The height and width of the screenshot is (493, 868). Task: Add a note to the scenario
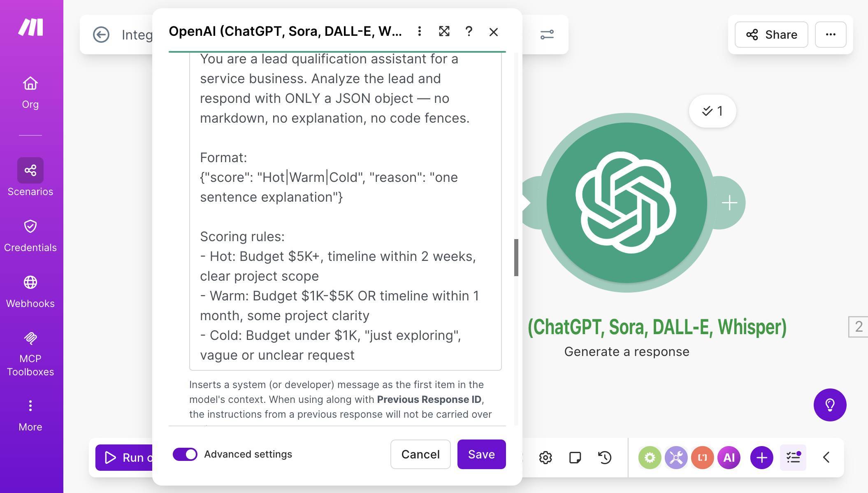(x=576, y=457)
